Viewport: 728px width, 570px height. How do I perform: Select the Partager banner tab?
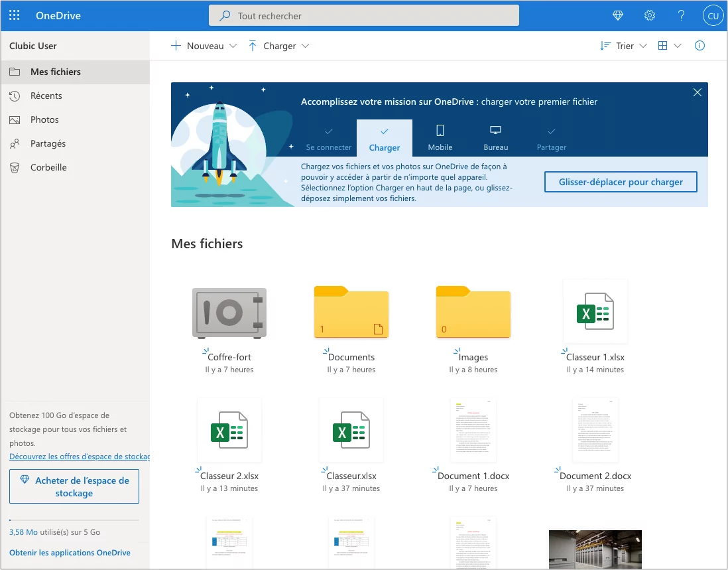[552, 139]
